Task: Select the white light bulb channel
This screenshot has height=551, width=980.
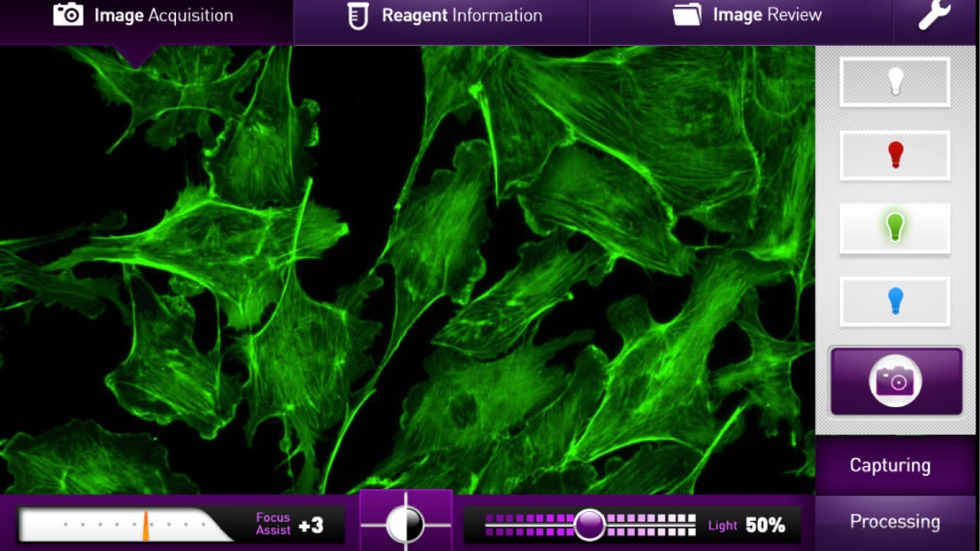Action: coord(895,82)
